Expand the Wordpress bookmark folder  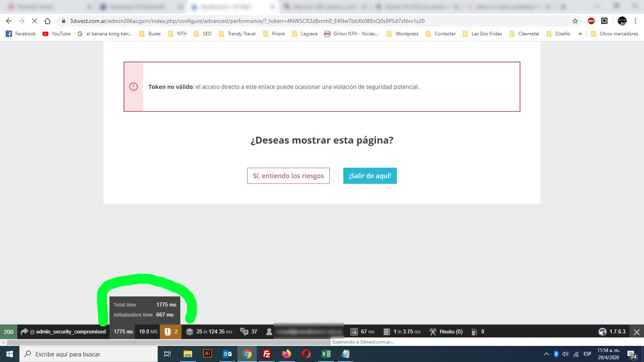pyautogui.click(x=402, y=34)
